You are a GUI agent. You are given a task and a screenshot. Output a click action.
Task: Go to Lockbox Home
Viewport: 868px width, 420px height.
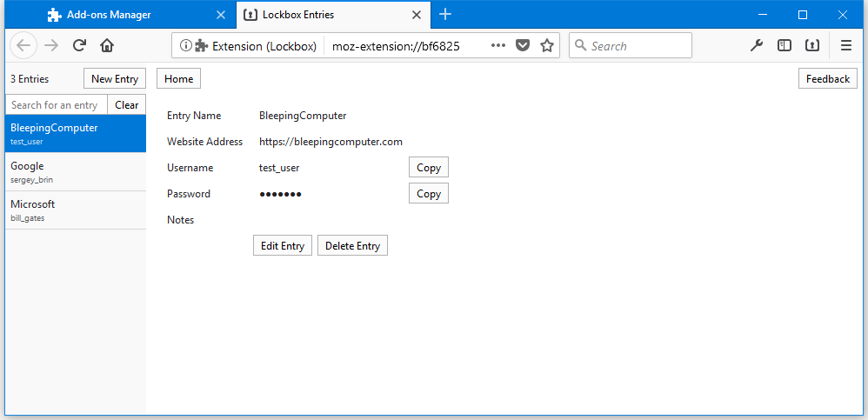[x=179, y=78]
